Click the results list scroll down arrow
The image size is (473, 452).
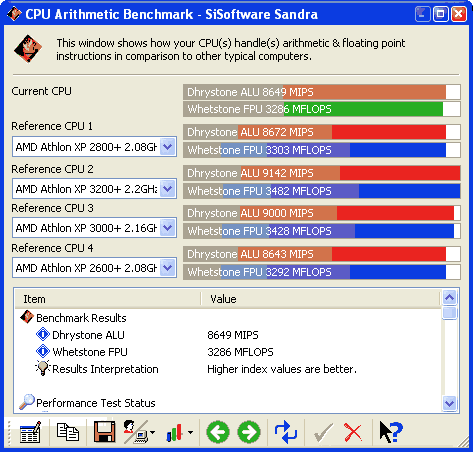coord(449,403)
